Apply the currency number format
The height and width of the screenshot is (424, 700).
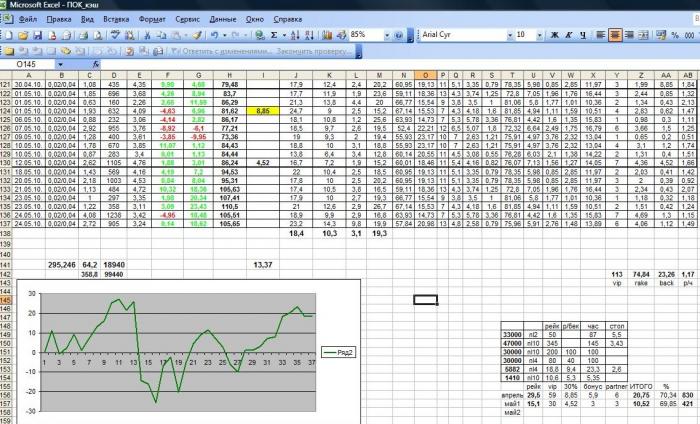(661, 35)
